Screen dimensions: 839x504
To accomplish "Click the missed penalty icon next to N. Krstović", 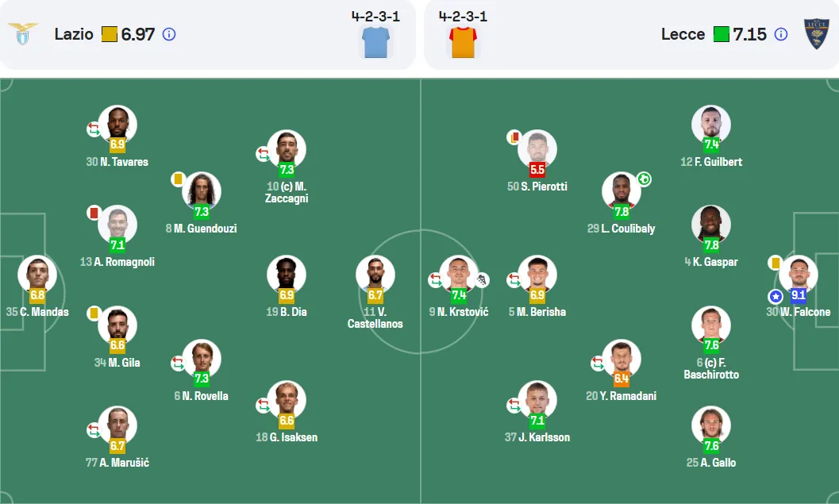I will (x=482, y=279).
